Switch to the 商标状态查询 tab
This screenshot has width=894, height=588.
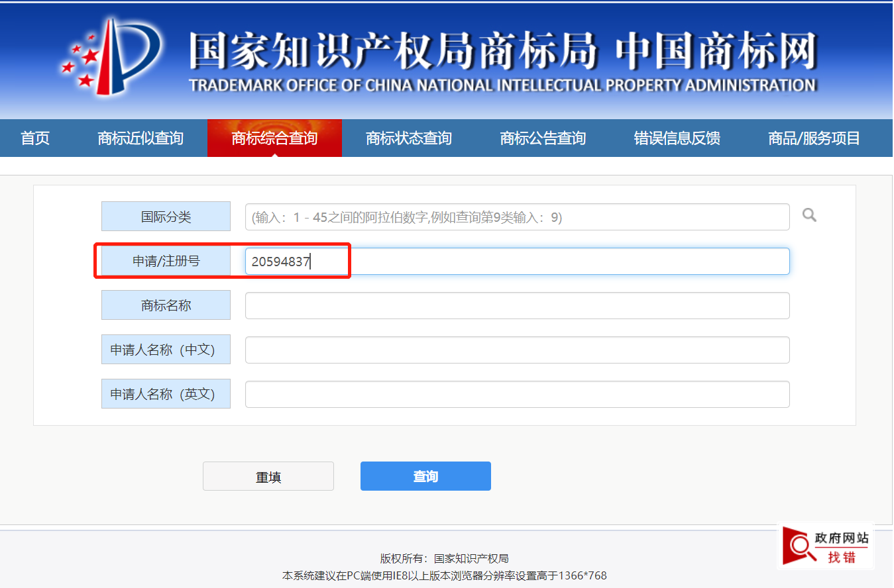tap(409, 138)
